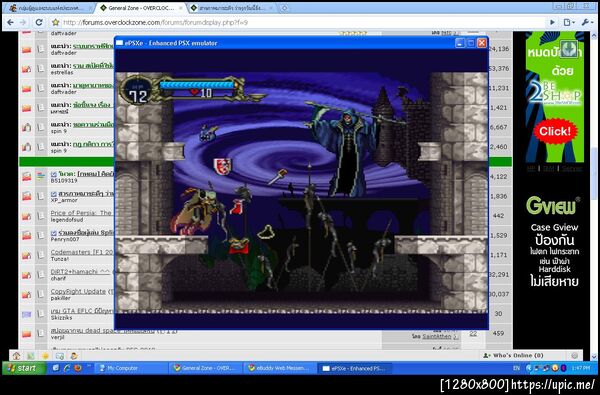The image size is (600, 395).
Task: Open the Gview case advertisement banner
Action: pos(554,241)
